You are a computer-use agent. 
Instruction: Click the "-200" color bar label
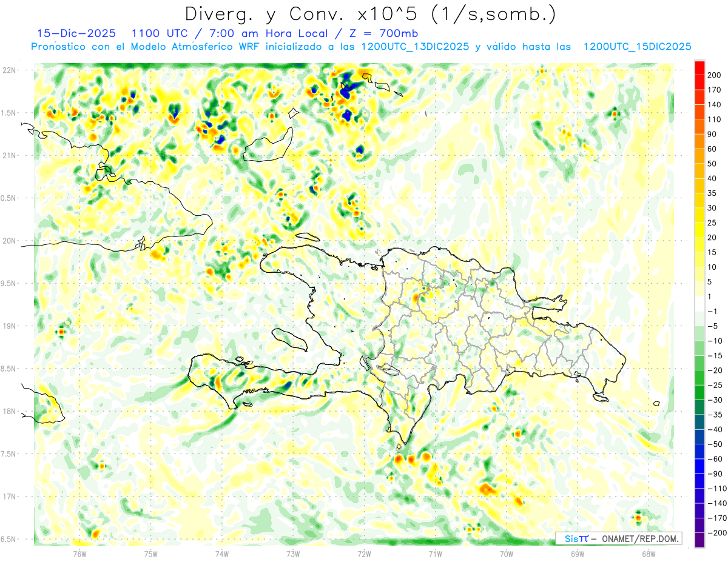[718, 533]
